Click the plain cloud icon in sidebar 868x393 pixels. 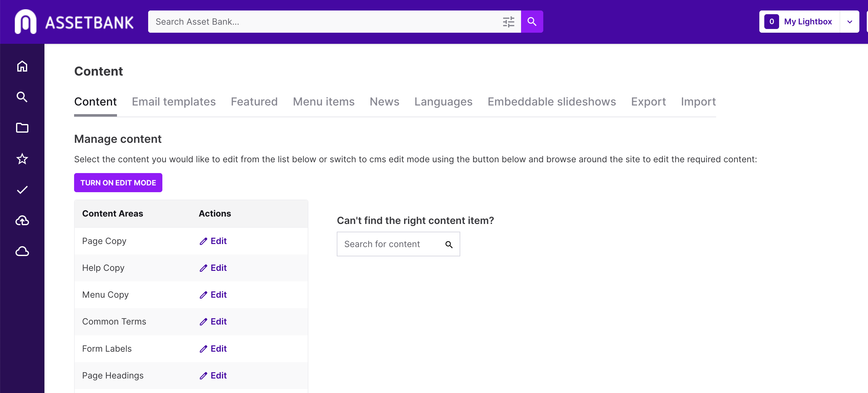(22, 251)
